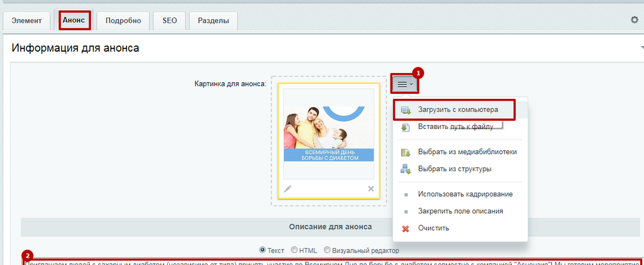This screenshot has width=644, height=265.
Task: Click the site structure icon
Action: tap(406, 169)
